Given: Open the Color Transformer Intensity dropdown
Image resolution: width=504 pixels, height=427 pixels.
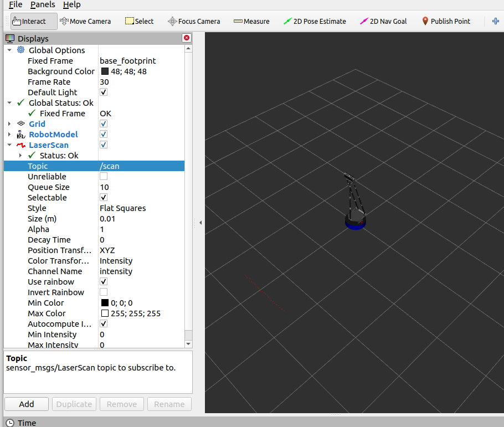Looking at the screenshot, I should coord(141,261).
